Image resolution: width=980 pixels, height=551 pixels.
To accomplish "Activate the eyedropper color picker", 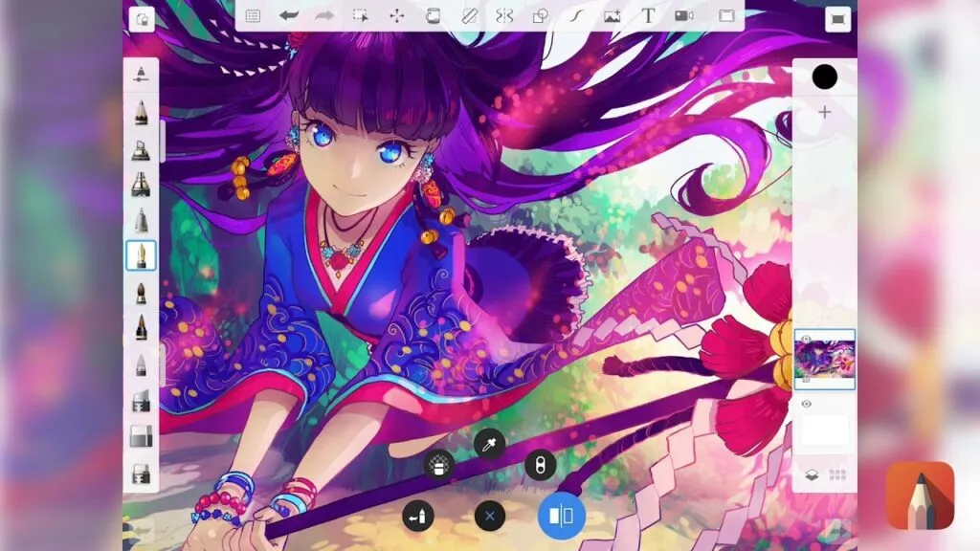I will click(x=489, y=444).
